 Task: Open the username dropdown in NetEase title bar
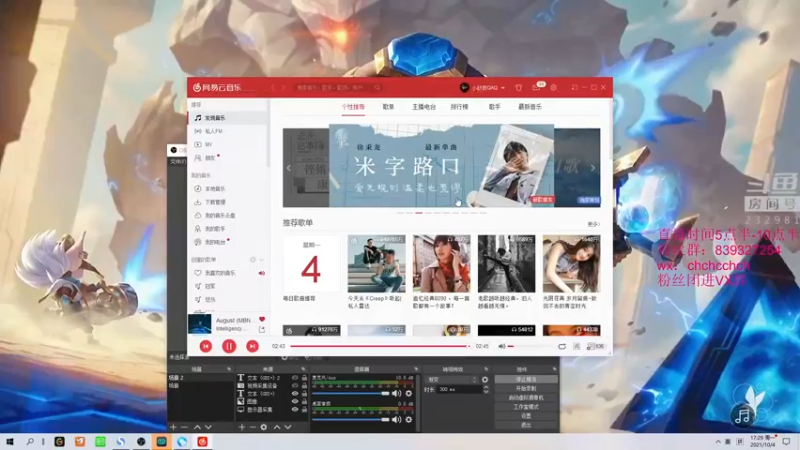coord(503,88)
